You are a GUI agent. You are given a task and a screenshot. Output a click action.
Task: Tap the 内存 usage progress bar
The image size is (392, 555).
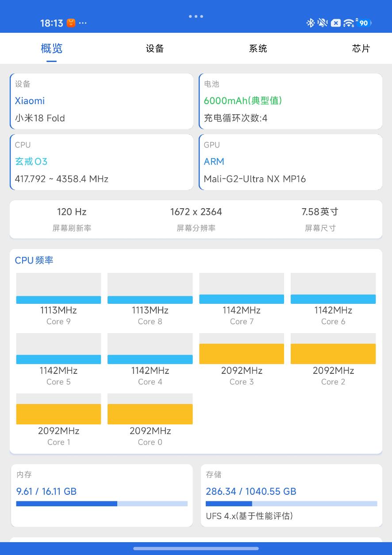[x=102, y=504]
